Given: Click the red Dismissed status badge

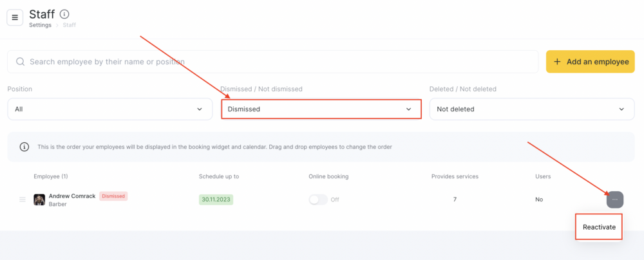Looking at the screenshot, I should pyautogui.click(x=113, y=196).
